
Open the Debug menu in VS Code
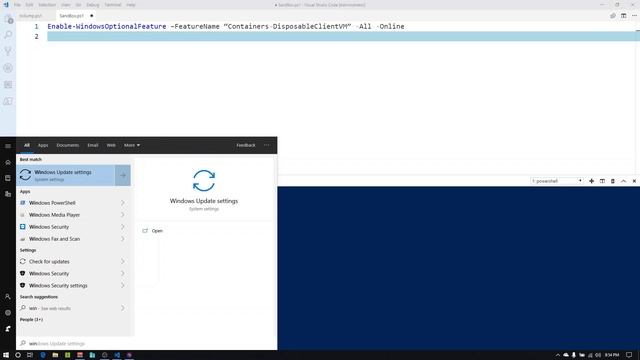pyautogui.click(x=93, y=5)
